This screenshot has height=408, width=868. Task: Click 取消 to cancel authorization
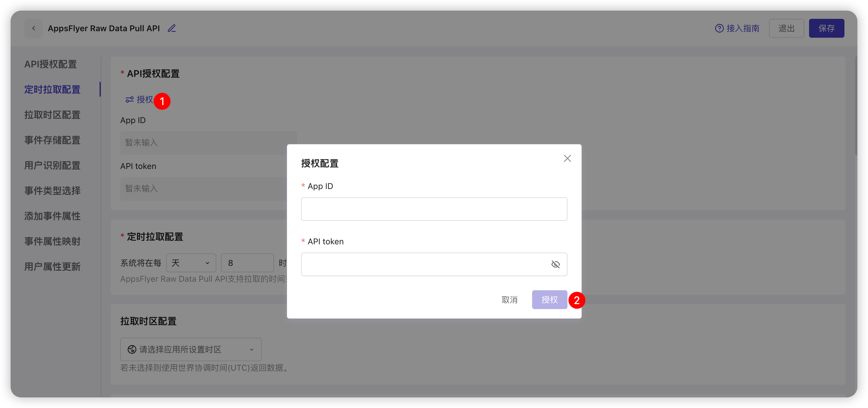click(509, 299)
